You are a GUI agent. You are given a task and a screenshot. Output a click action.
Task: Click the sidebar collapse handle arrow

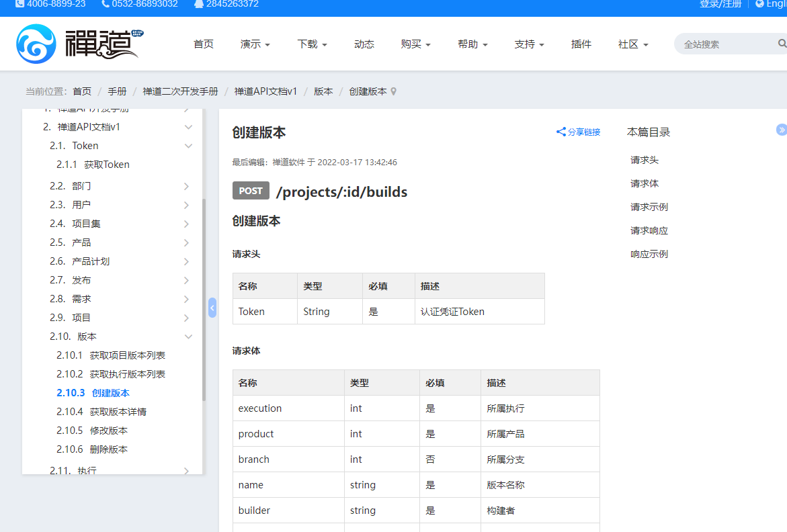[212, 308]
